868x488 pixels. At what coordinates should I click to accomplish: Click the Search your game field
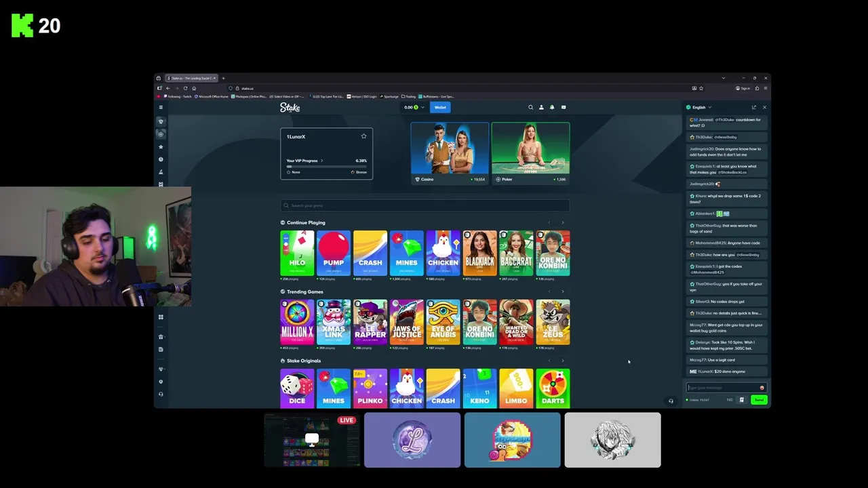[425, 205]
